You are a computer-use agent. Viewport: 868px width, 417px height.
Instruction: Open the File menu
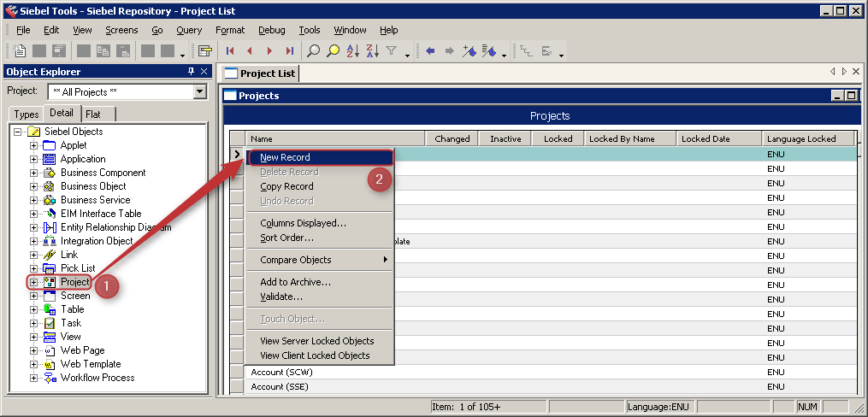(23, 30)
